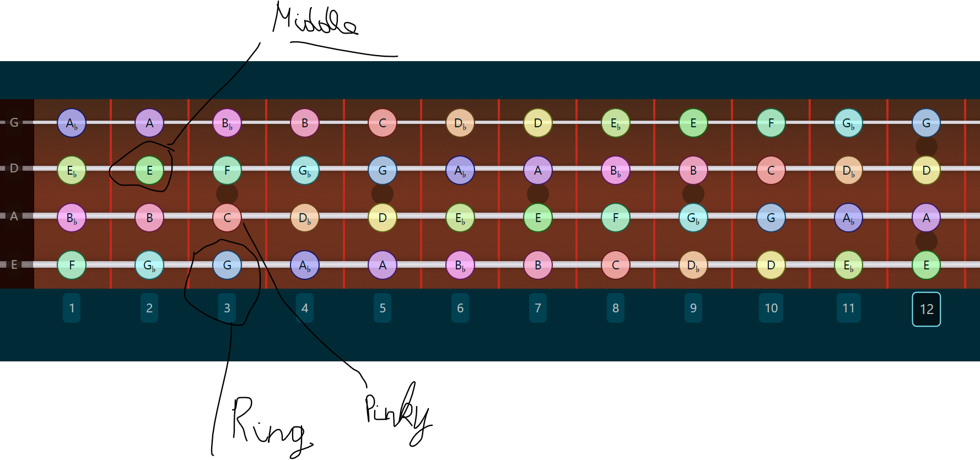
Task: Click the E note on E string fret 12
Action: coord(927,265)
